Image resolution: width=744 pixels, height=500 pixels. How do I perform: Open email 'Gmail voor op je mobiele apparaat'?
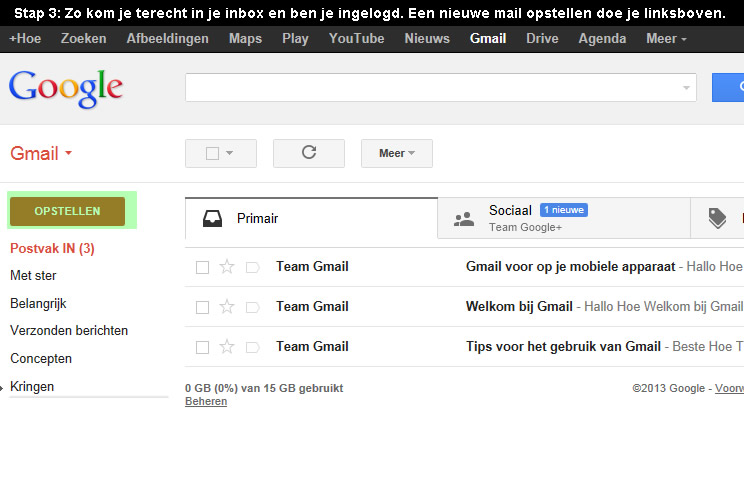[464, 267]
